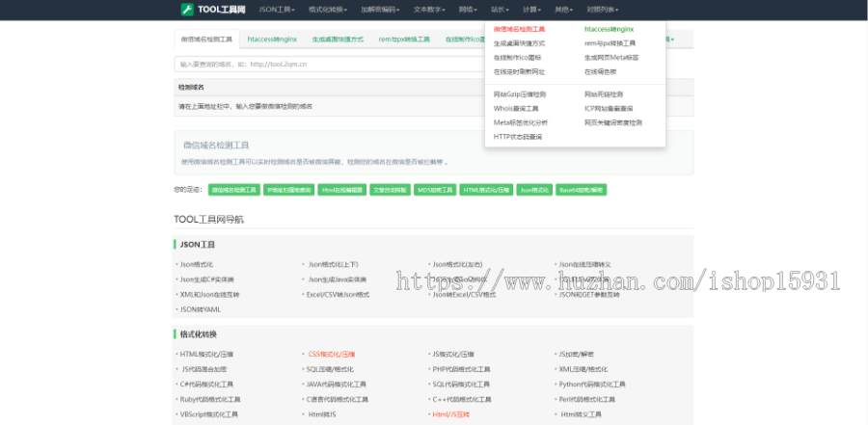The image size is (868, 425).
Task: Switch to the htaccess转nginx tab
Action: 272,40
